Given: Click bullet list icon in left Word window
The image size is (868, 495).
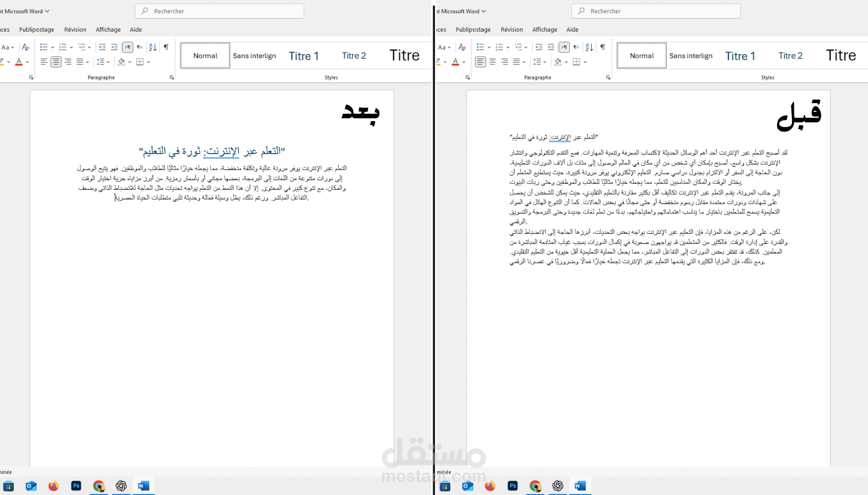Looking at the screenshot, I should coord(44,47).
